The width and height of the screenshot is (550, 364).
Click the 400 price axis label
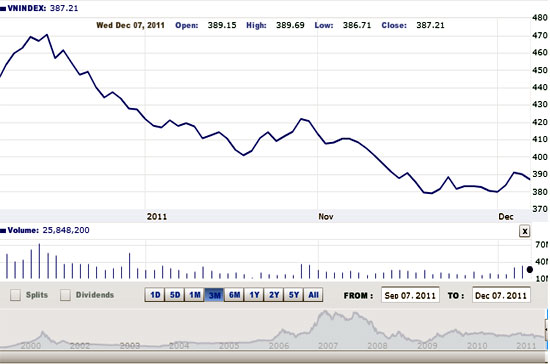click(x=539, y=157)
